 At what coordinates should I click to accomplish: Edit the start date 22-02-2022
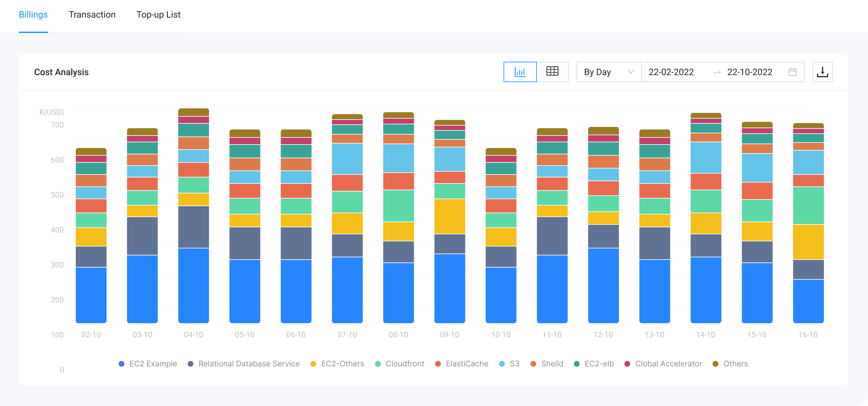(671, 72)
